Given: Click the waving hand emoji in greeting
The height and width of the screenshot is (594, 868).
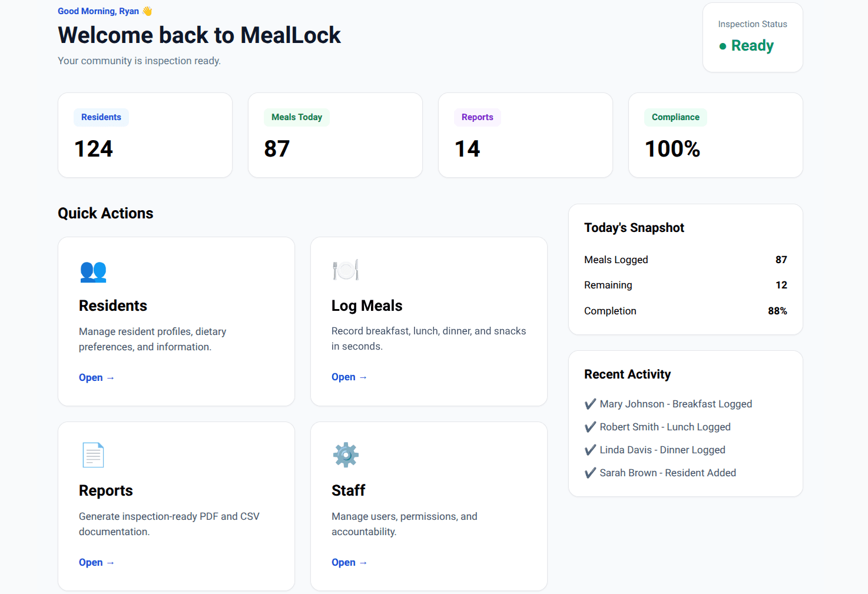Looking at the screenshot, I should coord(147,11).
